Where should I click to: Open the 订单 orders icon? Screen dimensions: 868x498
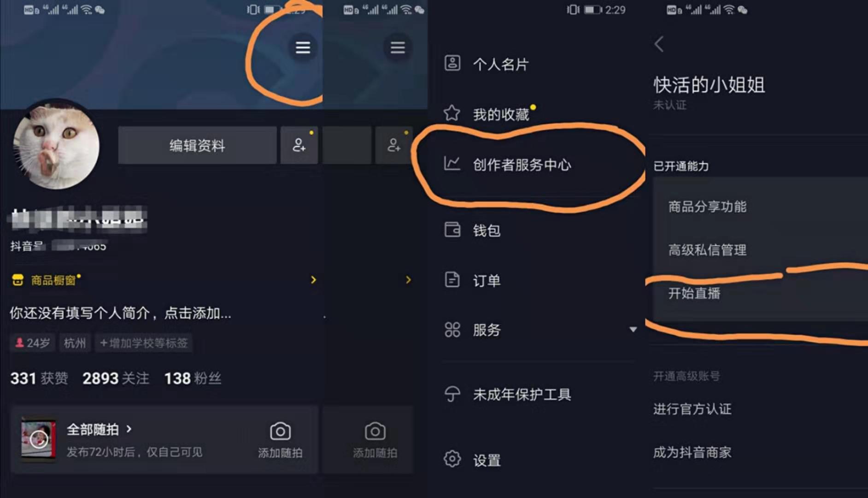coord(452,280)
